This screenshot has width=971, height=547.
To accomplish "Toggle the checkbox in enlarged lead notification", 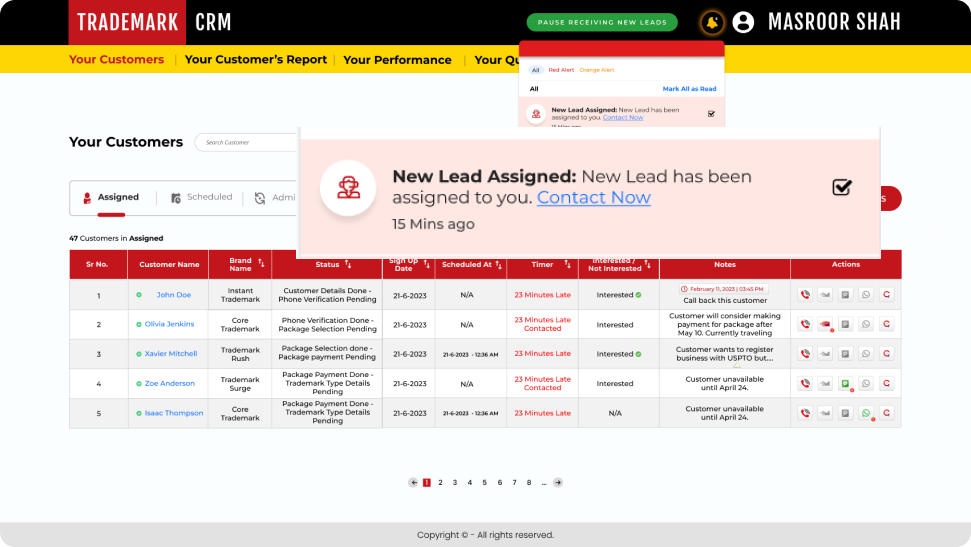I will click(x=842, y=187).
